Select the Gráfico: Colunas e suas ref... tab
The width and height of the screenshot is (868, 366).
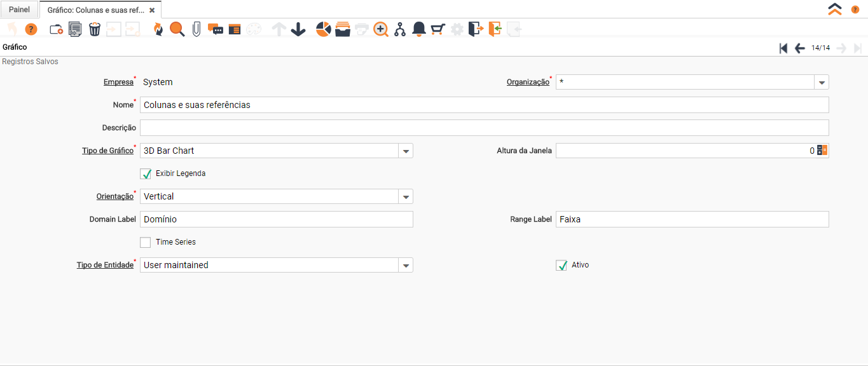[x=96, y=10]
